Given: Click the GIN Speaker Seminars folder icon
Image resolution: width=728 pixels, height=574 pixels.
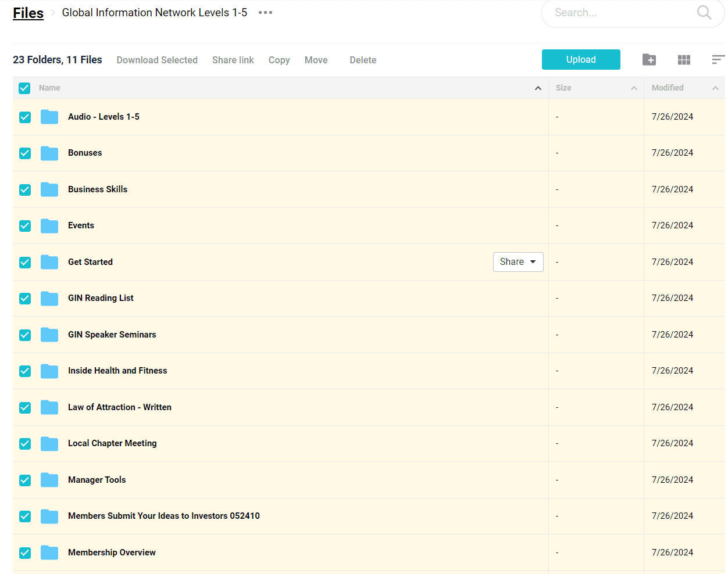Looking at the screenshot, I should point(49,335).
